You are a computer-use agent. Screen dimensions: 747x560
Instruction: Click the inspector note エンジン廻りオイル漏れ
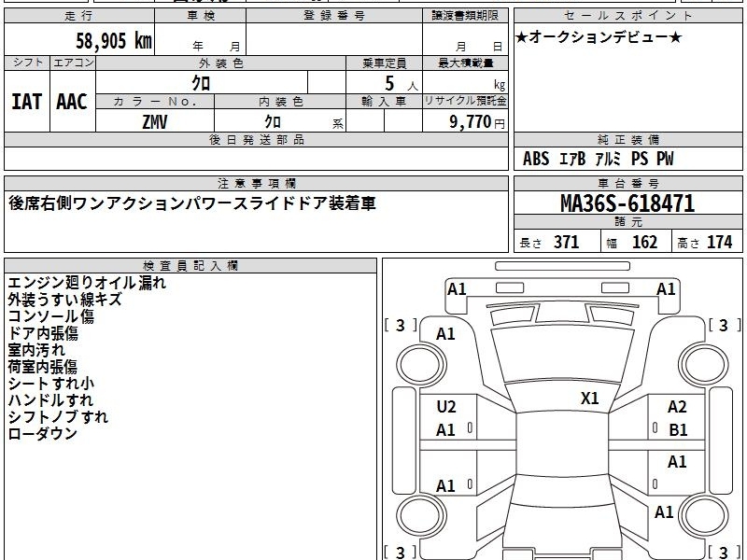[x=87, y=283]
